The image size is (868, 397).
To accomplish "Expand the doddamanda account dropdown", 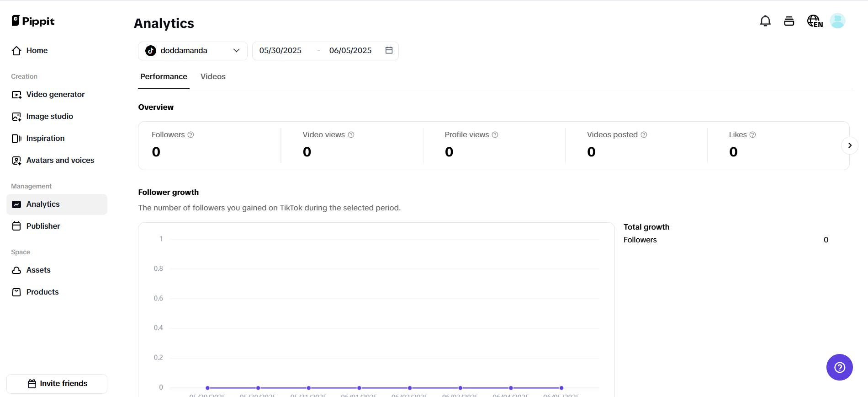I will [x=192, y=51].
